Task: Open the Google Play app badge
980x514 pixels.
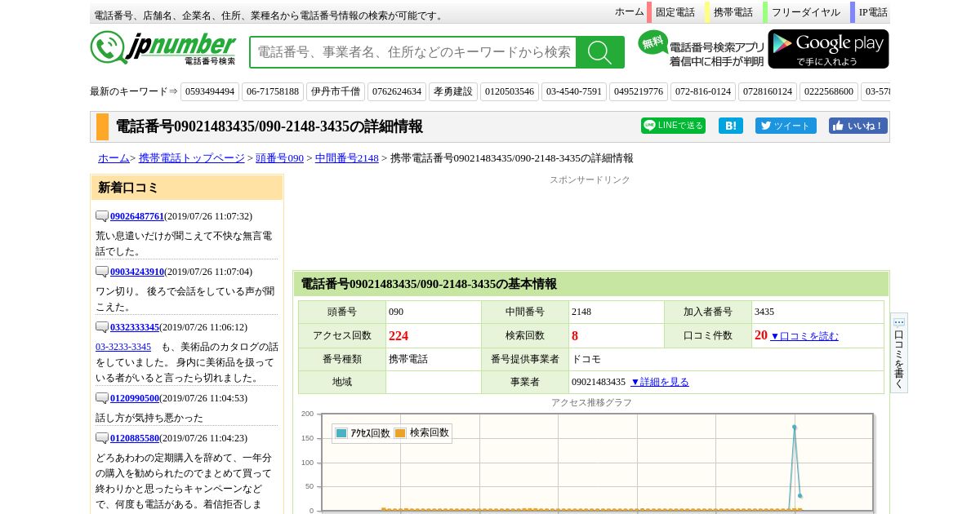Action: [828, 49]
